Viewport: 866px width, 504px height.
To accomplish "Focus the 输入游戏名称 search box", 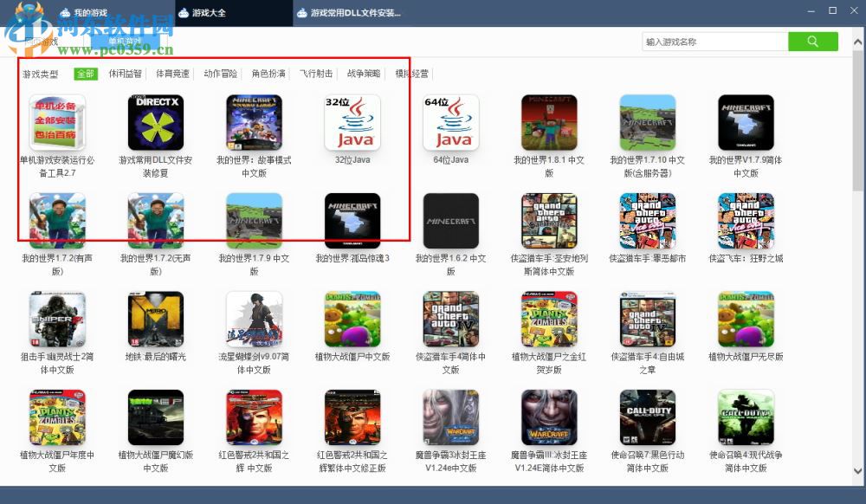I will click(715, 42).
